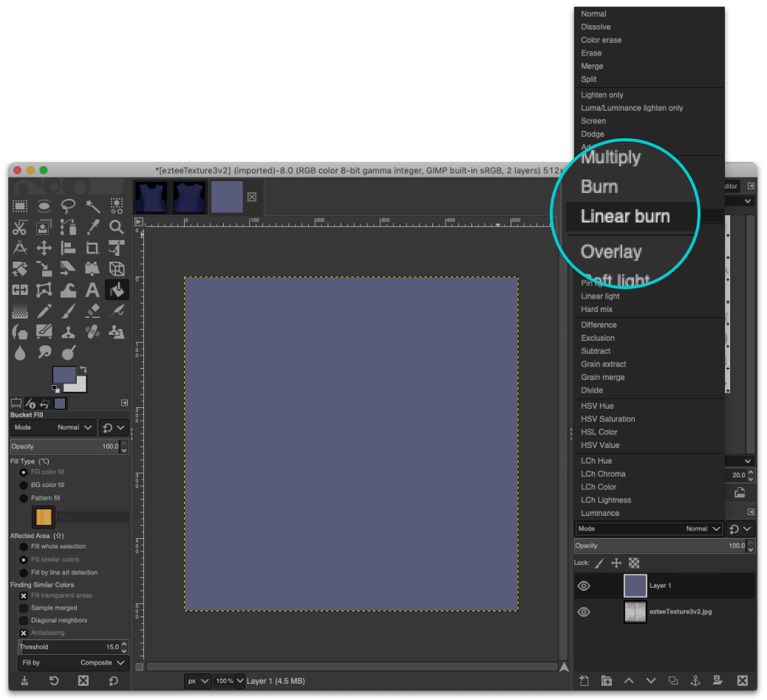Save tool preset button
This screenshot has width=767, height=700.
(x=24, y=681)
